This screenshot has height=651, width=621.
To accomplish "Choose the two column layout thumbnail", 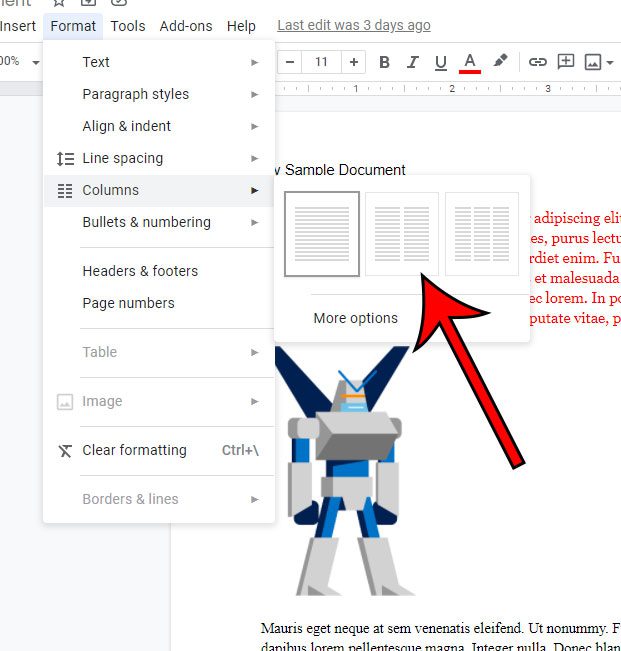I will [402, 234].
